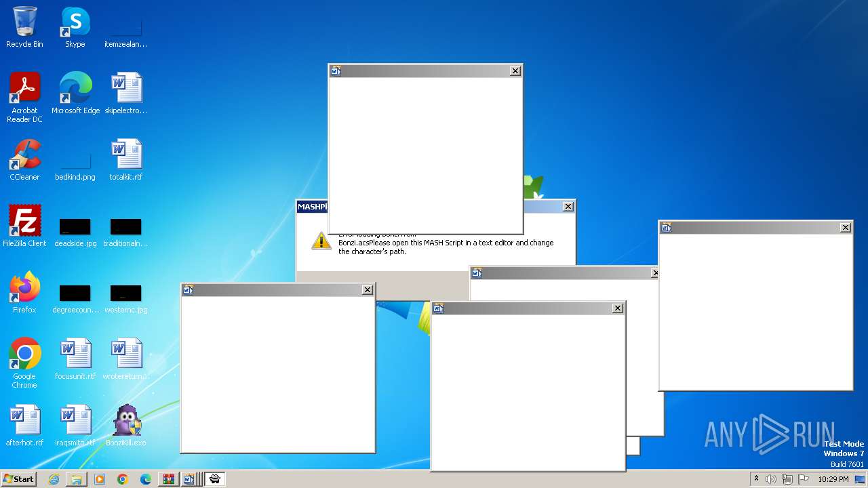Click the title icon of the far-right blank window
The width and height of the screenshot is (868, 488).
pyautogui.click(x=666, y=228)
